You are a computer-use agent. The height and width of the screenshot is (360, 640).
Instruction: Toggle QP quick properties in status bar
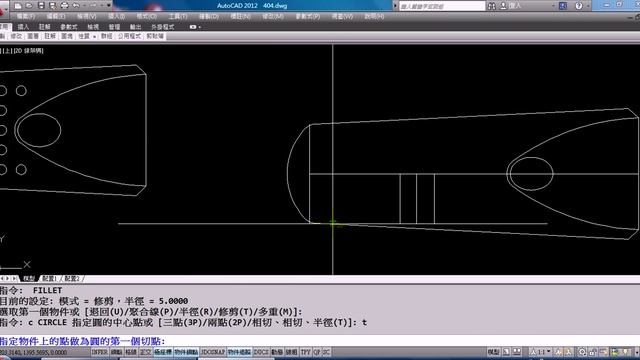click(317, 352)
